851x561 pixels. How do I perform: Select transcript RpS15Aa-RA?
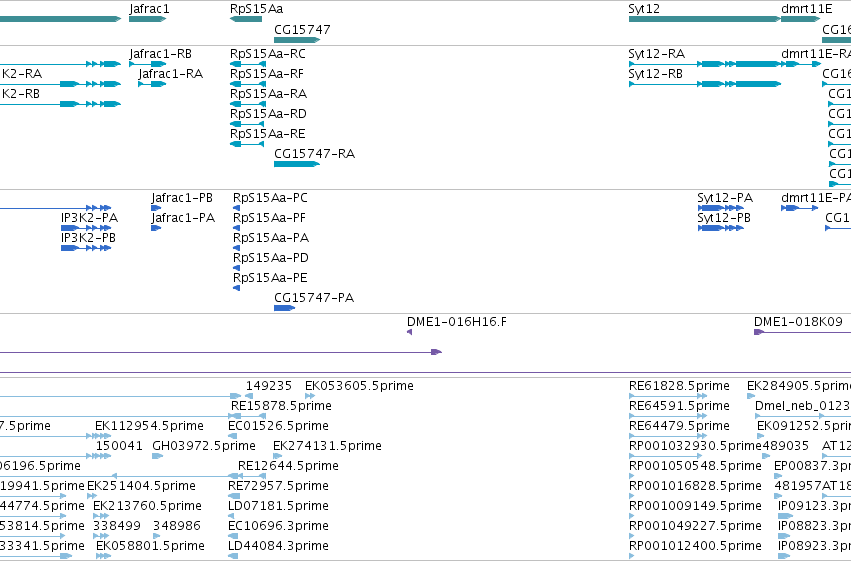click(x=248, y=104)
